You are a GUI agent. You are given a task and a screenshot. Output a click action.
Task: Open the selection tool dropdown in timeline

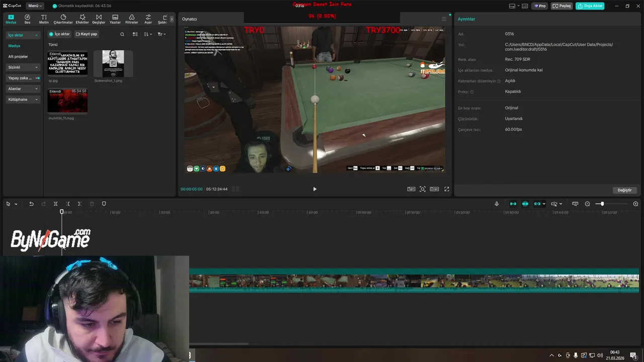pyautogui.click(x=16, y=204)
